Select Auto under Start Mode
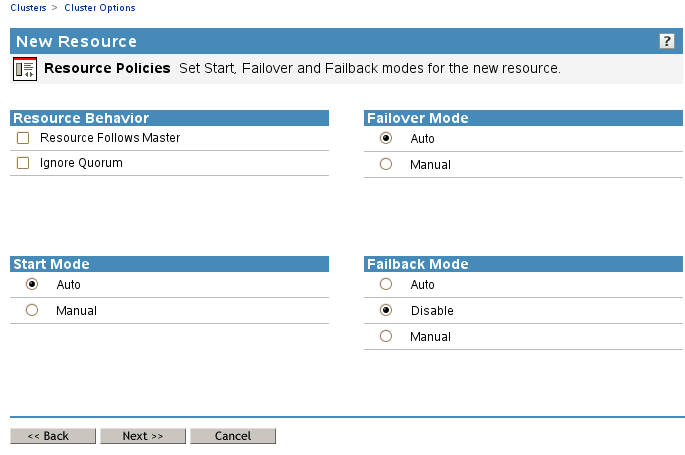The width and height of the screenshot is (685, 455). (32, 285)
